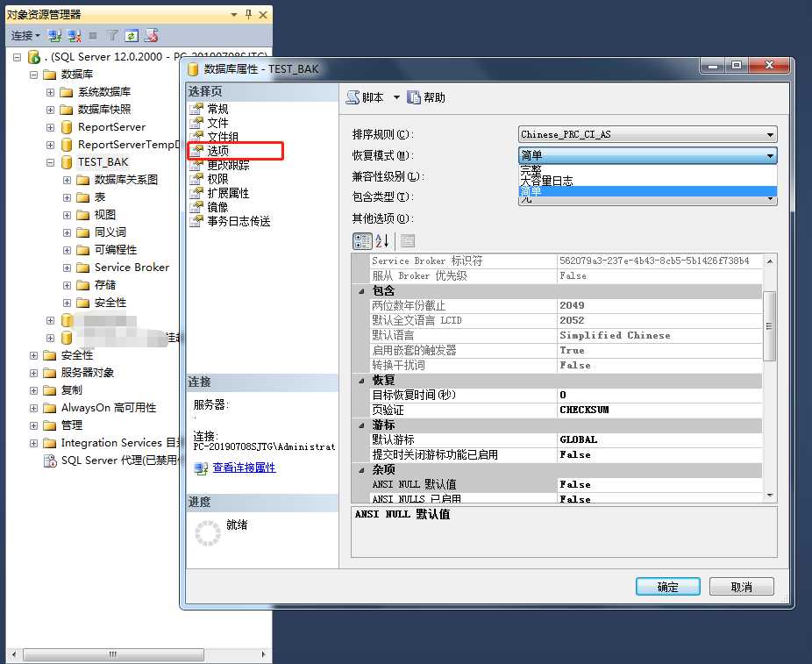Open the 恢复模式 recovery model dropdown arrow
The image size is (812, 664).
(x=770, y=156)
